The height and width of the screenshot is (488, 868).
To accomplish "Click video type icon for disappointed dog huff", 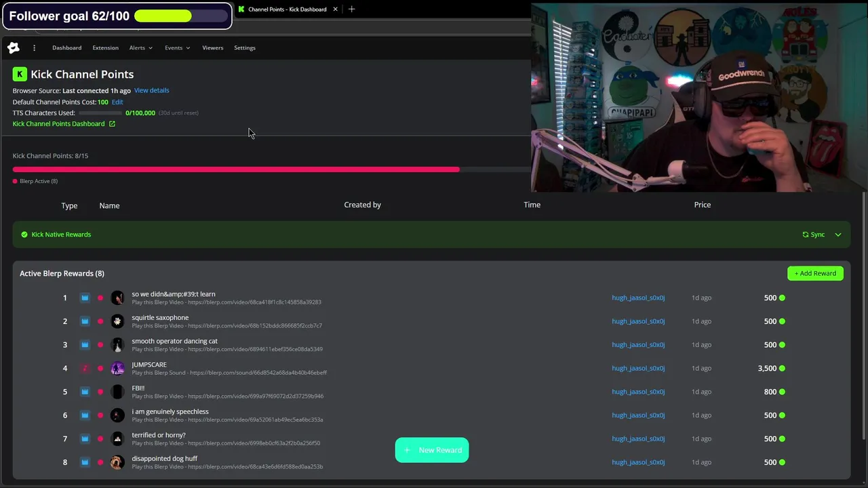I will click(x=85, y=462).
